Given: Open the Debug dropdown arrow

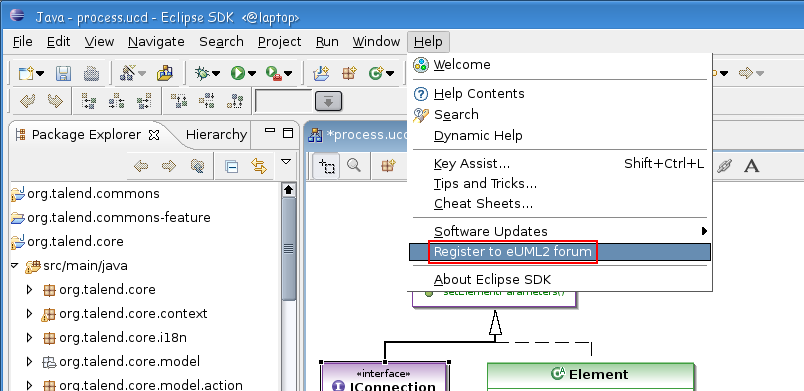Looking at the screenshot, I should (216, 74).
